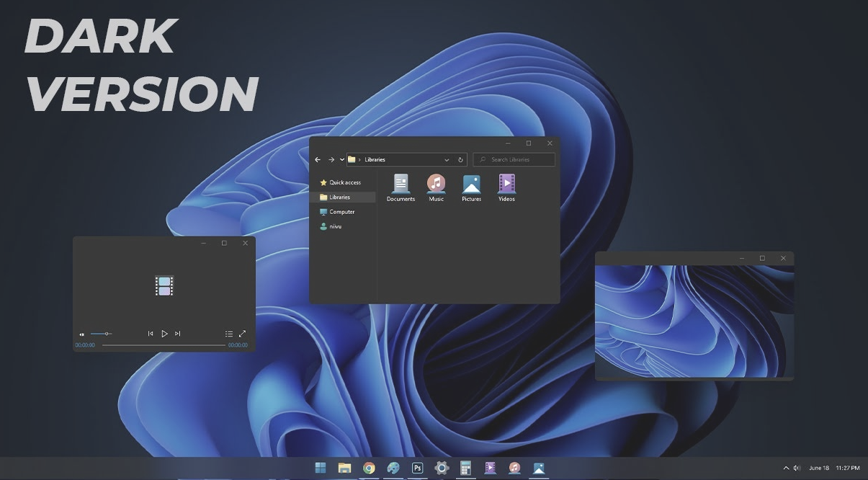Adjust the volume slider in the player
Image resolution: width=868 pixels, height=480 pixels.
click(105, 333)
